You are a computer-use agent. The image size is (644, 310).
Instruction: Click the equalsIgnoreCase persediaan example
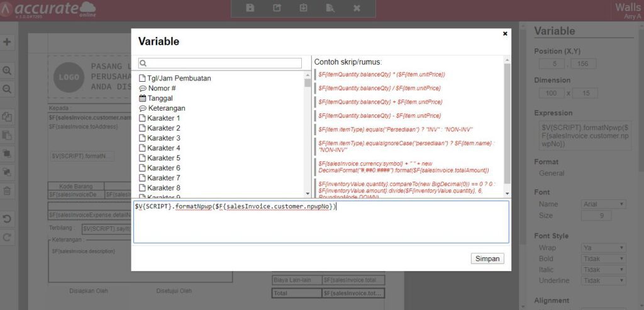click(x=407, y=146)
